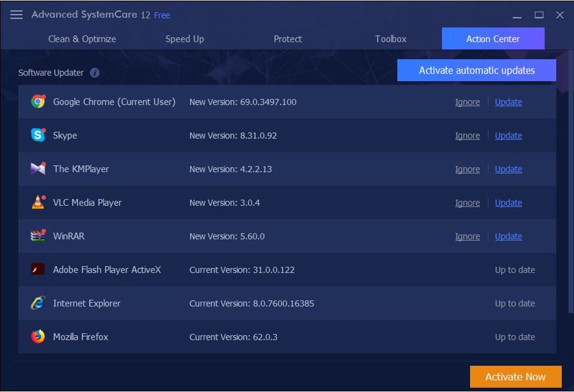Go to the Protect tab
The image size is (574, 392).
point(288,39)
